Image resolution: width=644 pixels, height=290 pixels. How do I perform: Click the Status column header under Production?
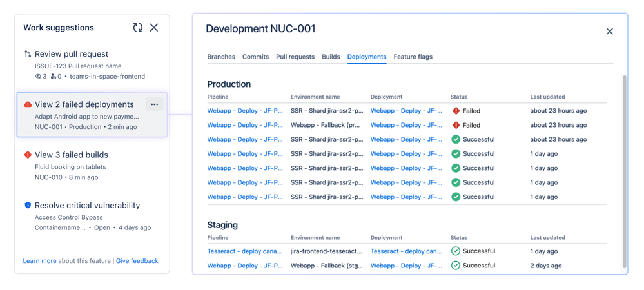click(459, 97)
